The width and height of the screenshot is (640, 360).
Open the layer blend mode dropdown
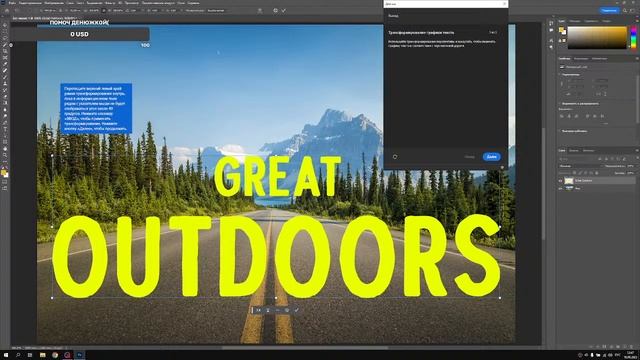580,166
